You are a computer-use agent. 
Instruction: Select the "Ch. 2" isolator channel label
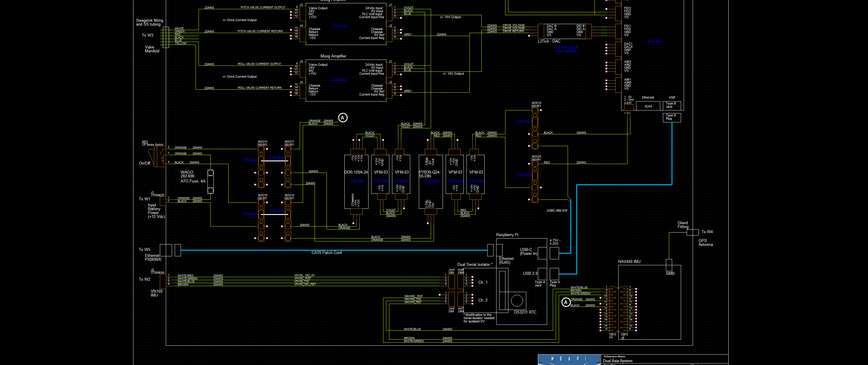click(483, 300)
